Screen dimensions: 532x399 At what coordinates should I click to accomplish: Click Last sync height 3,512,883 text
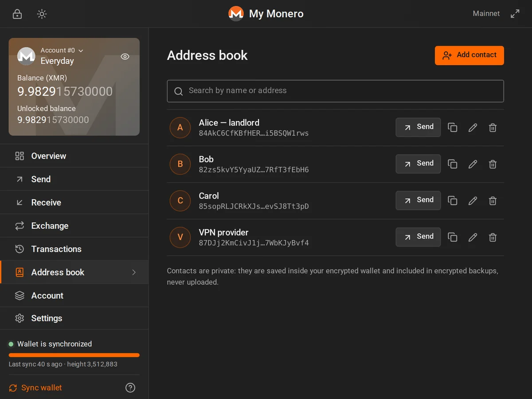coord(63,364)
